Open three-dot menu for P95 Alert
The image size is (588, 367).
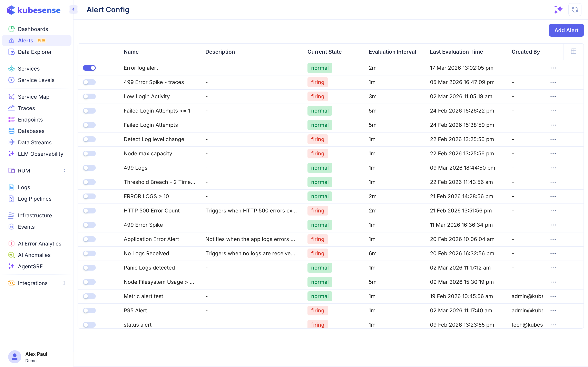(x=553, y=311)
